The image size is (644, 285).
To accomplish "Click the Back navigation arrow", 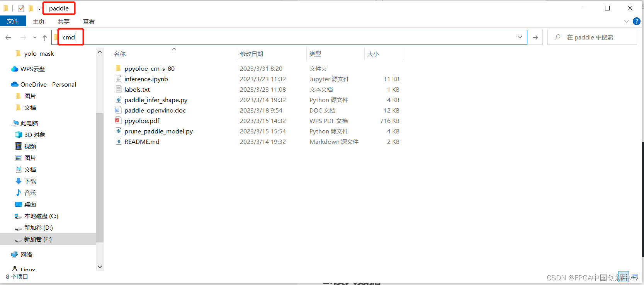I will click(x=8, y=38).
